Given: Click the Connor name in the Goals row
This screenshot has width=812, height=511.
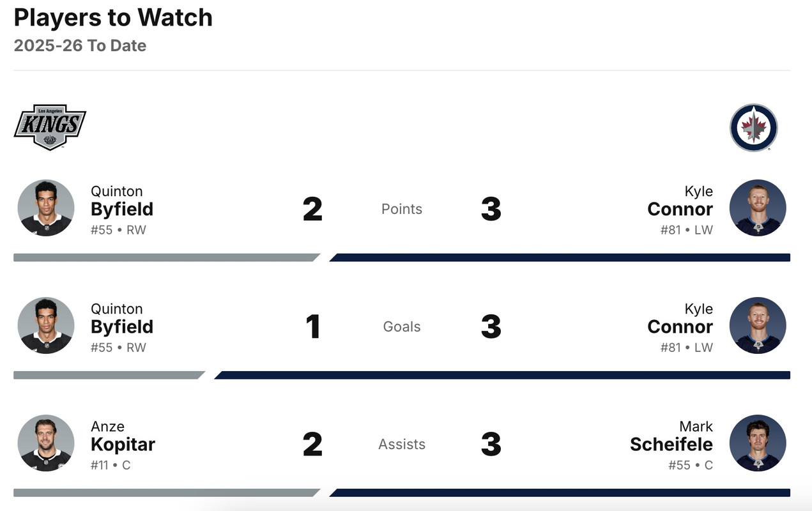Looking at the screenshot, I should (680, 326).
